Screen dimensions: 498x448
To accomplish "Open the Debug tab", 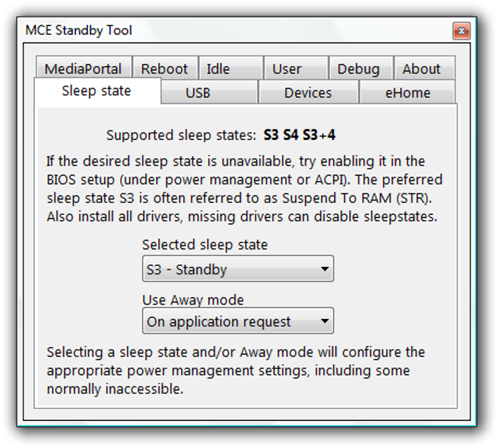I will click(358, 69).
